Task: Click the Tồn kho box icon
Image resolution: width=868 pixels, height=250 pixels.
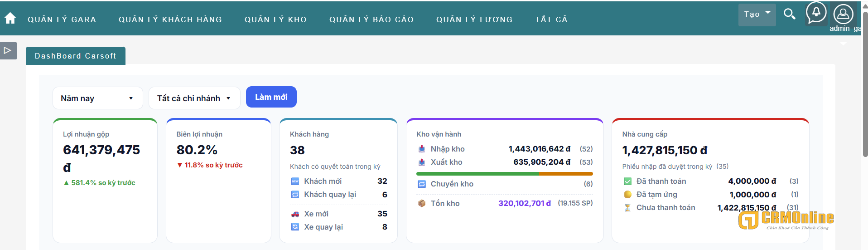Action: tap(422, 203)
